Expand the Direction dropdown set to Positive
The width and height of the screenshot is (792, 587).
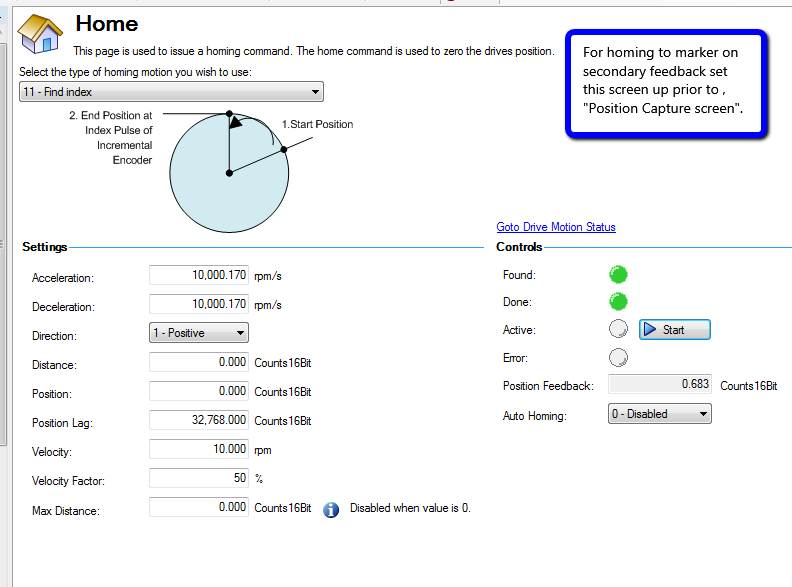199,333
